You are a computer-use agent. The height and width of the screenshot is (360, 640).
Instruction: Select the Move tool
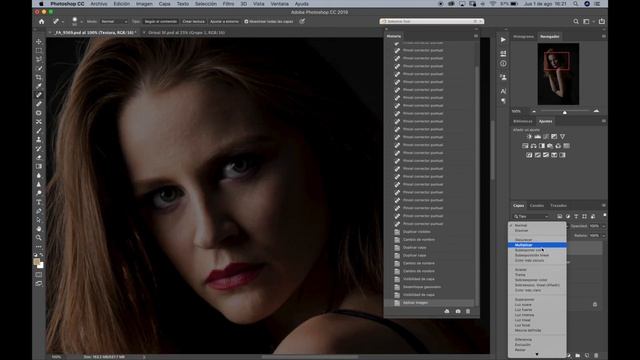pos(39,42)
